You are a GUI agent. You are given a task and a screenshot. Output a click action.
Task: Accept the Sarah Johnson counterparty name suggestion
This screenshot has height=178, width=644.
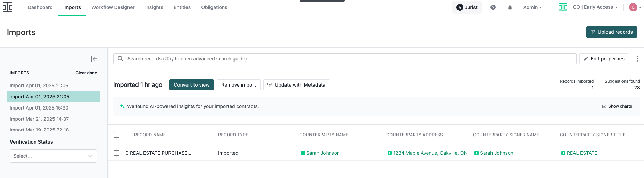[x=303, y=153]
